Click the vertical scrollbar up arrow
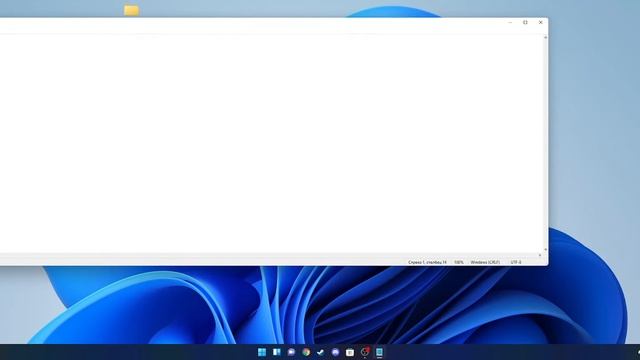This screenshot has height=360, width=640. point(546,38)
